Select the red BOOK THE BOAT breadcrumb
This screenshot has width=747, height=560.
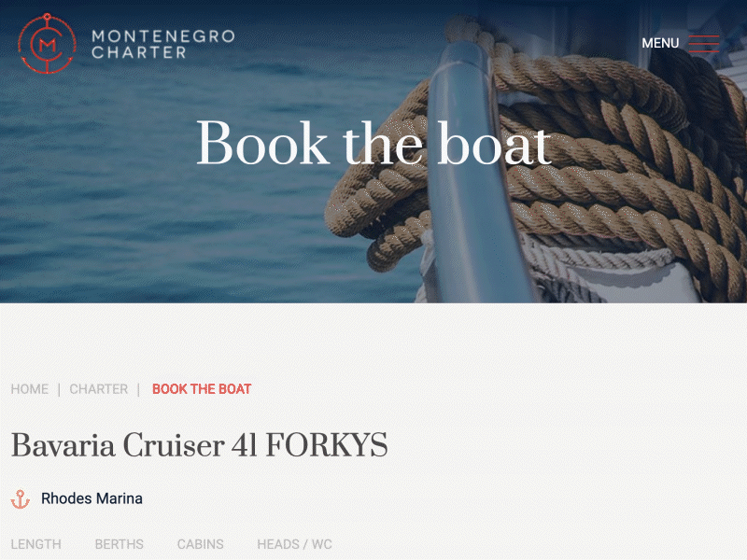(x=202, y=389)
